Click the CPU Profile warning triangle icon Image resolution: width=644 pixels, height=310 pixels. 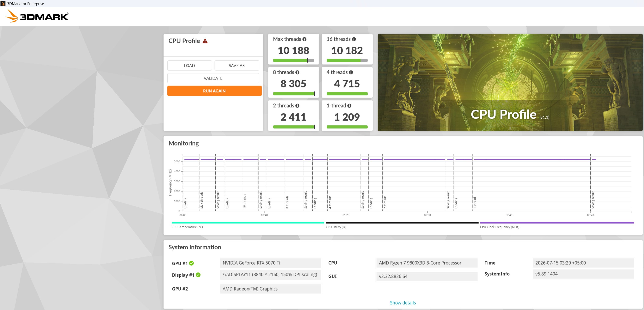(x=205, y=41)
